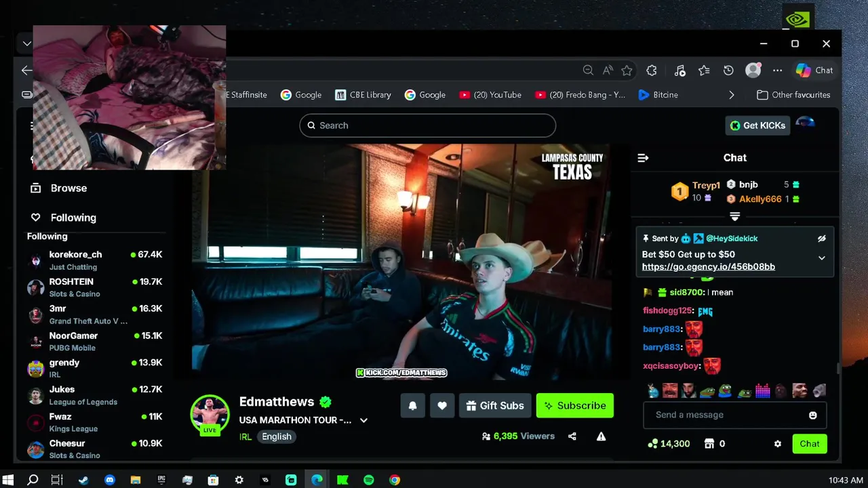Open Discord from the Windows taskbar

pyautogui.click(x=110, y=480)
